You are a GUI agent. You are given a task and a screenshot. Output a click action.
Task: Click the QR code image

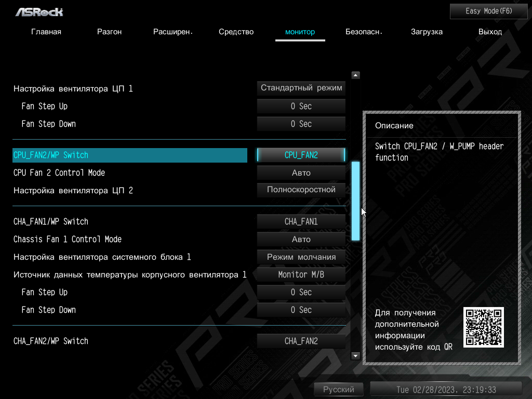pos(484,327)
